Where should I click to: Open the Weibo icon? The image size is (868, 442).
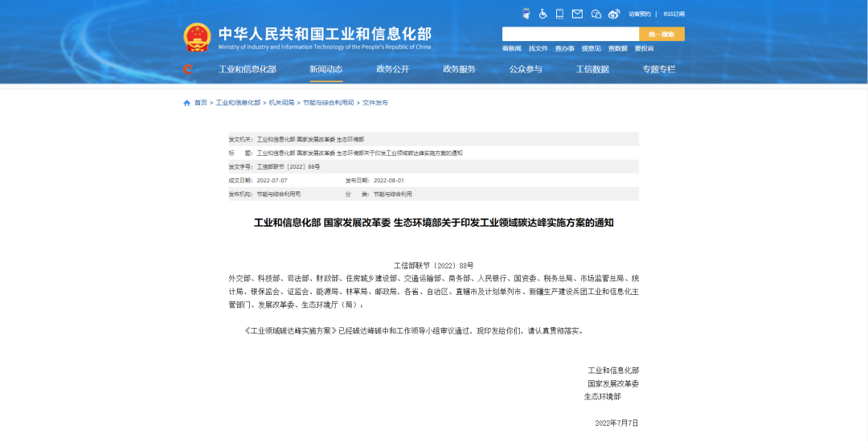click(614, 14)
